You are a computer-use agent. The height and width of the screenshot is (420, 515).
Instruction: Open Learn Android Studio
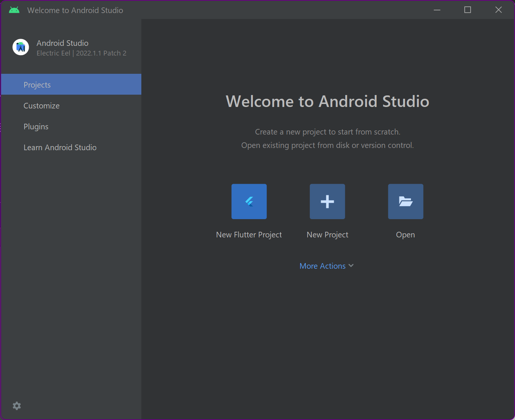click(x=60, y=147)
